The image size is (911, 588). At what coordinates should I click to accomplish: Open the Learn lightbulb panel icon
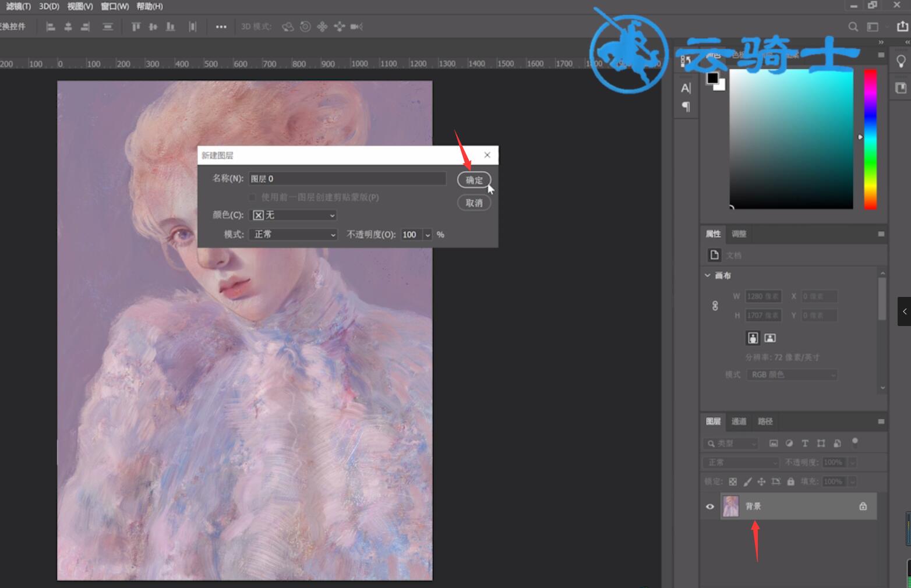point(901,61)
